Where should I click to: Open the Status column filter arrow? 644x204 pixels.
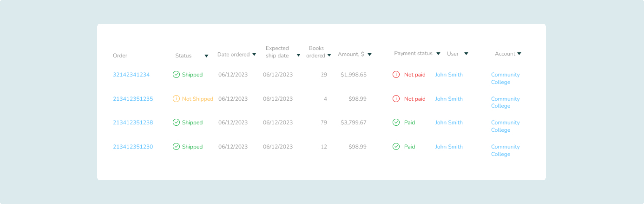(206, 56)
